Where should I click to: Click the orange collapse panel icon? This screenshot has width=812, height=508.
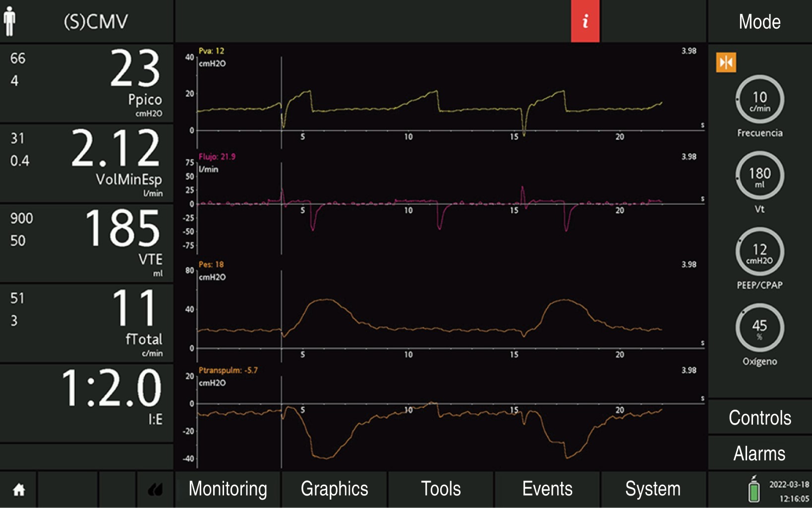point(726,63)
